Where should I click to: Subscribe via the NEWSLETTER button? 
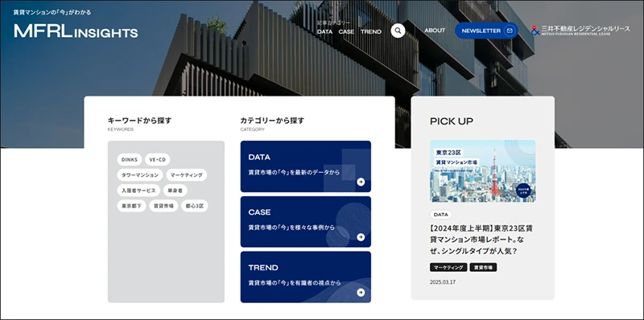[486, 31]
